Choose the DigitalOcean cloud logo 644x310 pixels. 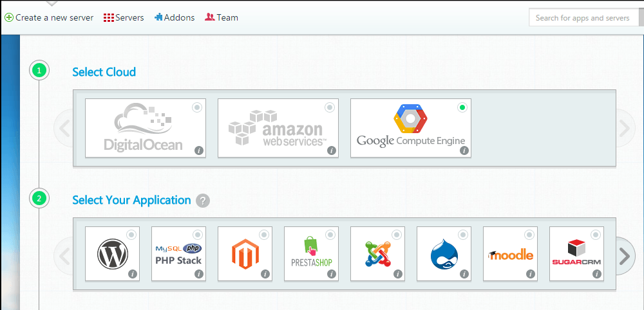pyautogui.click(x=144, y=127)
